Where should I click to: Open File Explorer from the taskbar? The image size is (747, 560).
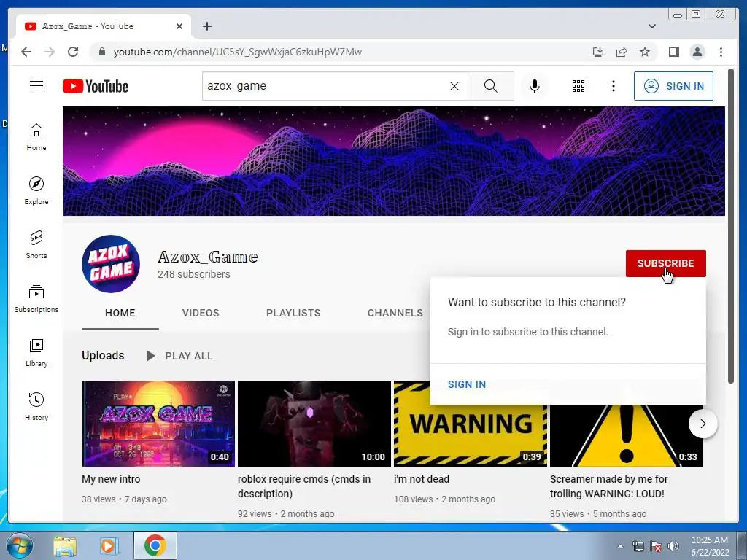pyautogui.click(x=65, y=545)
